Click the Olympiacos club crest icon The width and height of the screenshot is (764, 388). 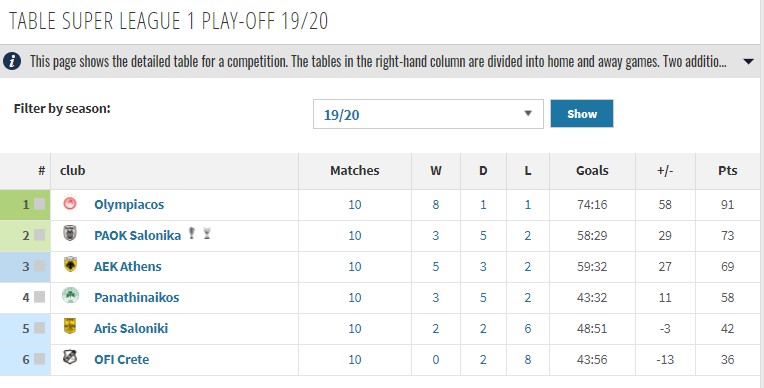pyautogui.click(x=70, y=203)
